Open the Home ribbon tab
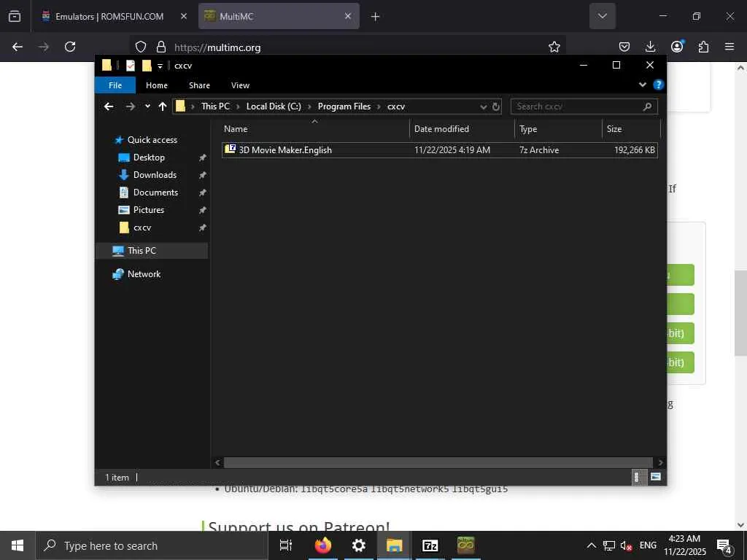Viewport: 747px width, 560px height. click(157, 85)
